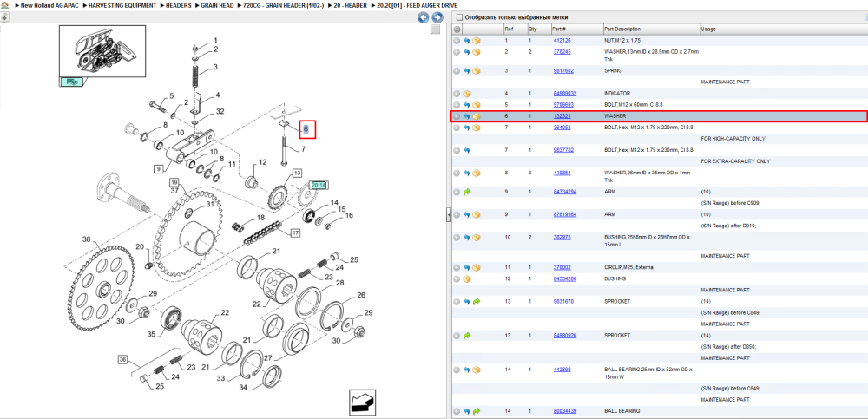Open part number link 80034439
The image size is (868, 419).
[565, 411]
